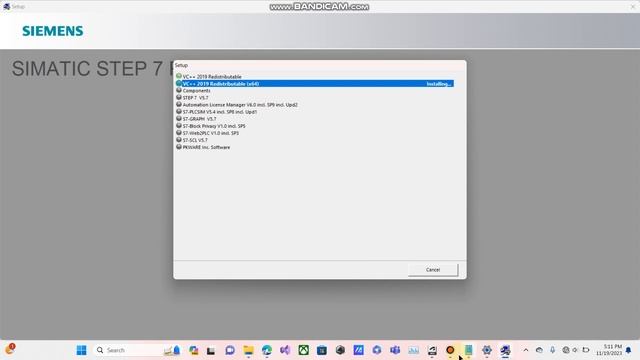Select the S7-SCL V5.7 entry
This screenshot has width=640, height=360.
[195, 140]
